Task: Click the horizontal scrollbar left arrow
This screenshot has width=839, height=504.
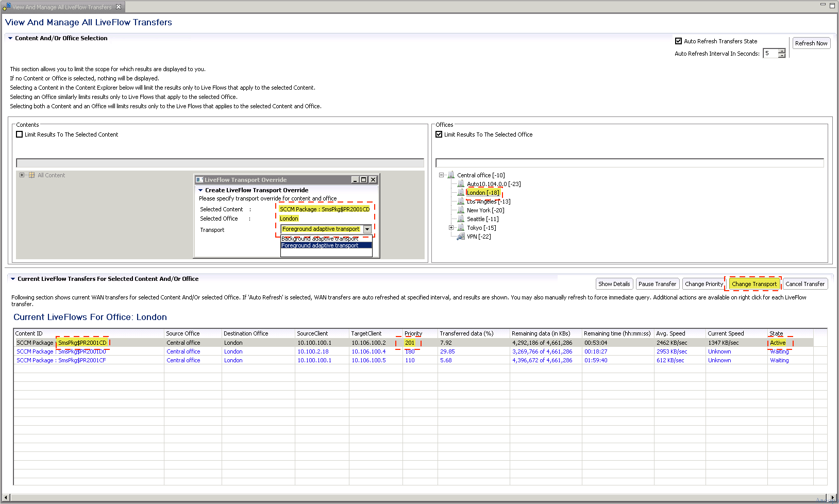Action: coord(6,498)
